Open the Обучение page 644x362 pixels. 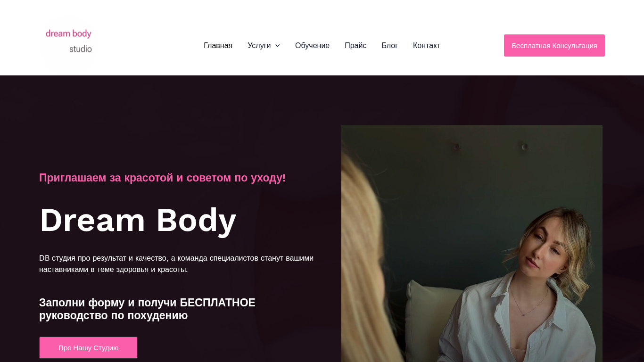312,46
